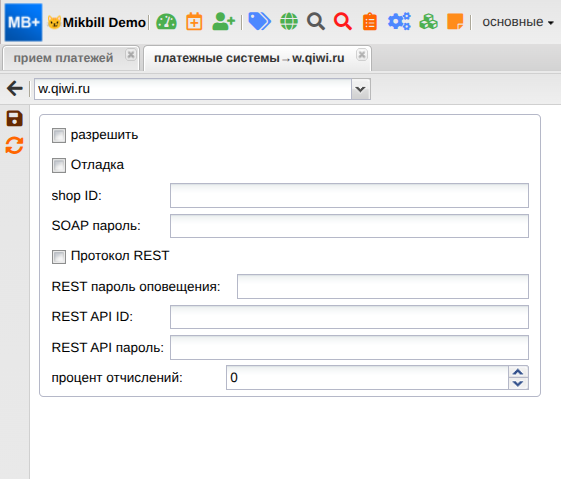Click the процент отчислений value field
The image size is (561, 479).
pyautogui.click(x=367, y=377)
